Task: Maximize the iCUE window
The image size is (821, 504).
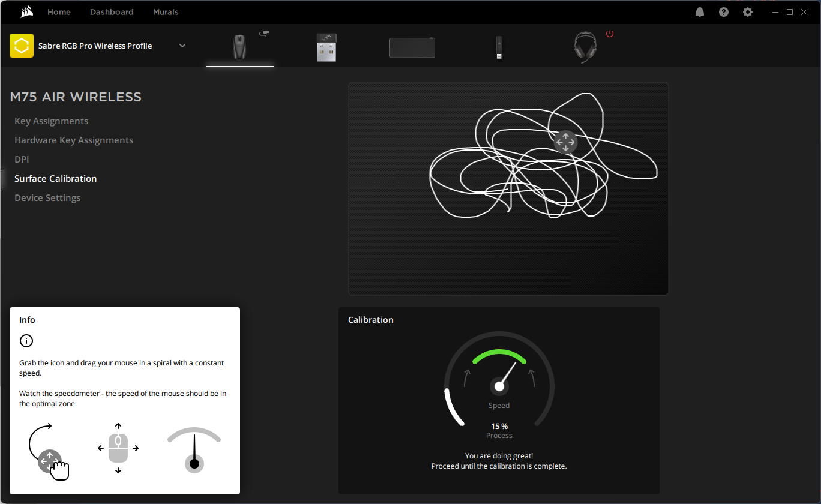Action: coord(790,12)
